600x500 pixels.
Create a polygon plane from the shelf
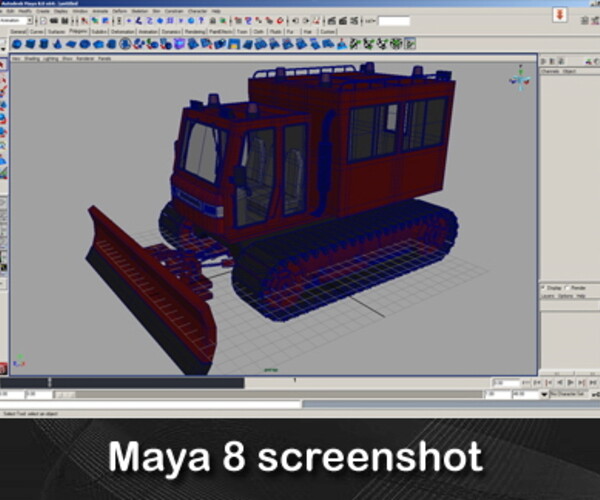coord(71,44)
